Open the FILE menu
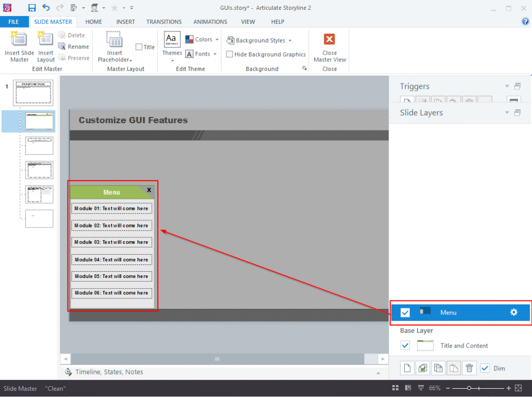 point(15,22)
